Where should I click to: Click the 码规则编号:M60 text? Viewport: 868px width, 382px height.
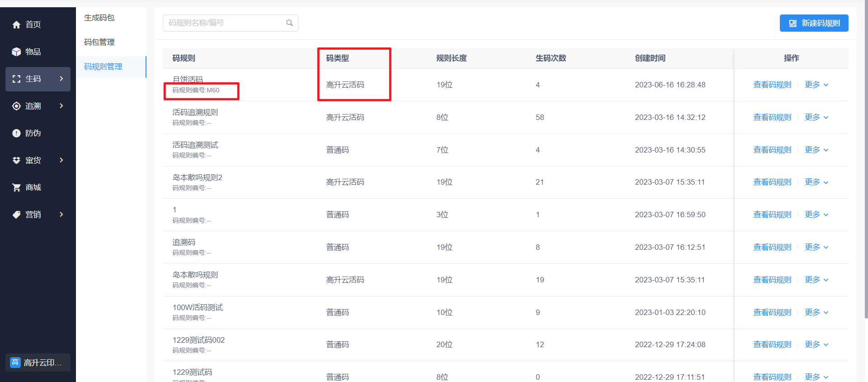tap(196, 90)
